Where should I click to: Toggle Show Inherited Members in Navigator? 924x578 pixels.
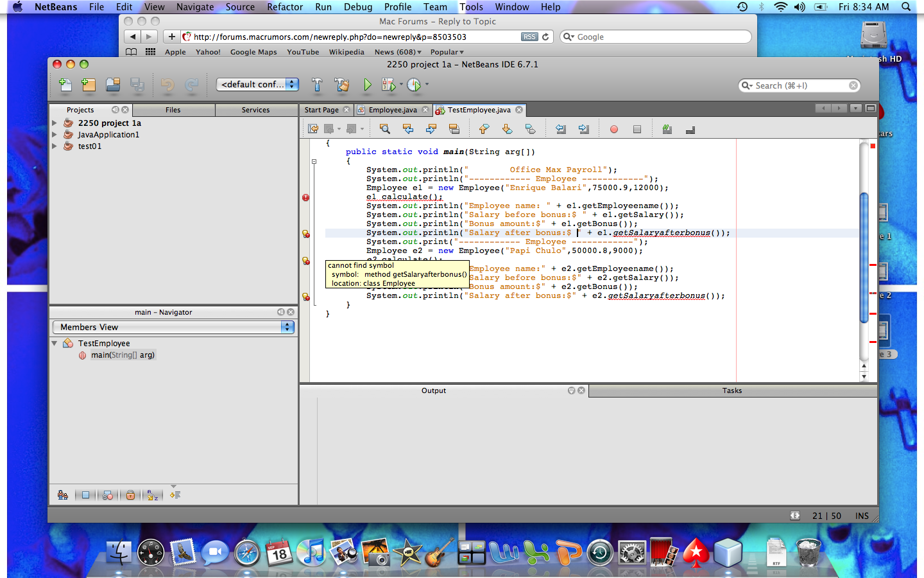(63, 495)
